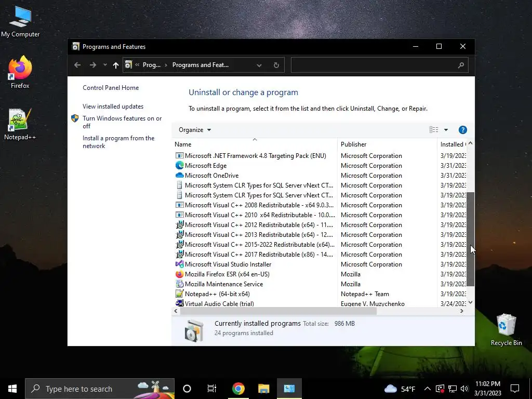
Task: Click the scroll up arrow of list
Action: (470, 143)
